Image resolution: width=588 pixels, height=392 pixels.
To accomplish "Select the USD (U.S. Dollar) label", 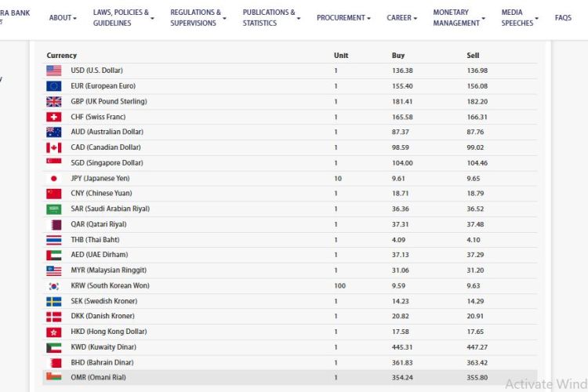I will pyautogui.click(x=96, y=71).
